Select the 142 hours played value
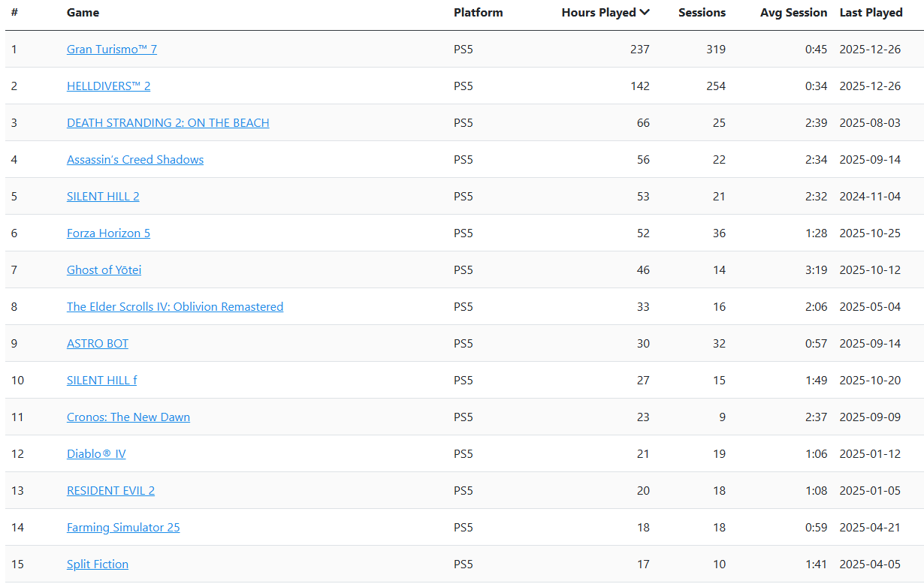The width and height of the screenshot is (924, 584). coord(640,86)
